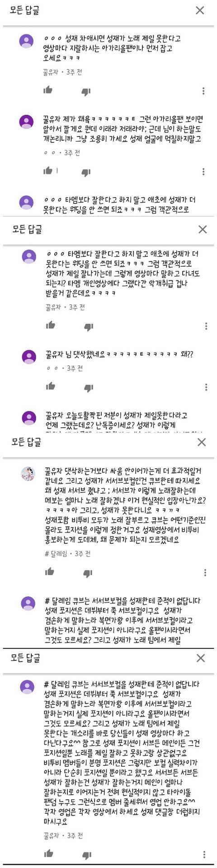Open options for 타멤보다 잘한다고 comment
The height and width of the screenshot is (868, 217).
point(206,325)
